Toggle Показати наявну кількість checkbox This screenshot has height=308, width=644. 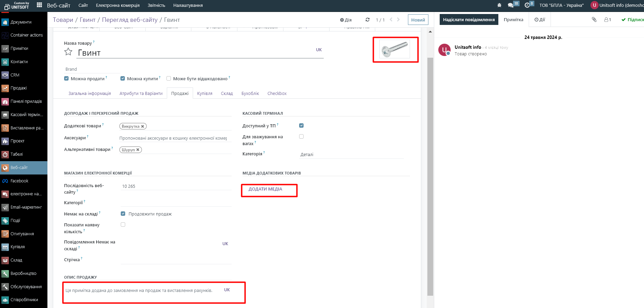[123, 225]
